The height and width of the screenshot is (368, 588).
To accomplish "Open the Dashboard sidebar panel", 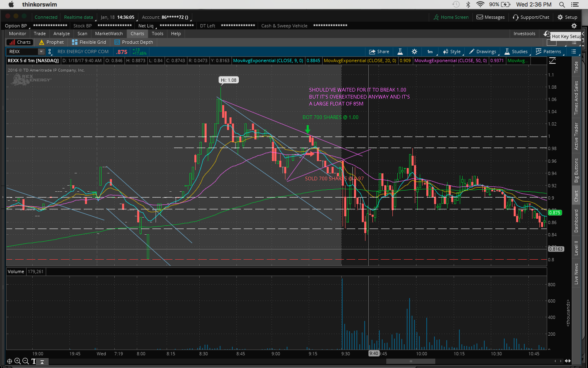I will tap(576, 221).
